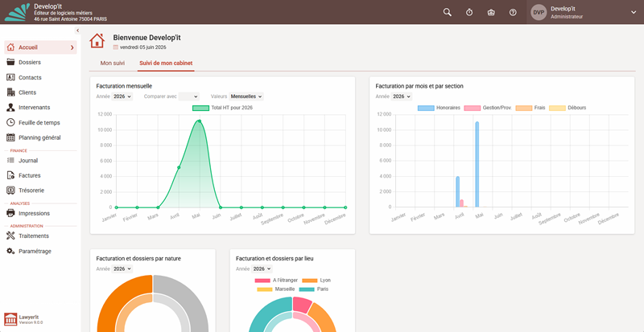The width and height of the screenshot is (644, 332).
Task: Click the tall Mai Honoraires bar
Action: point(477,164)
